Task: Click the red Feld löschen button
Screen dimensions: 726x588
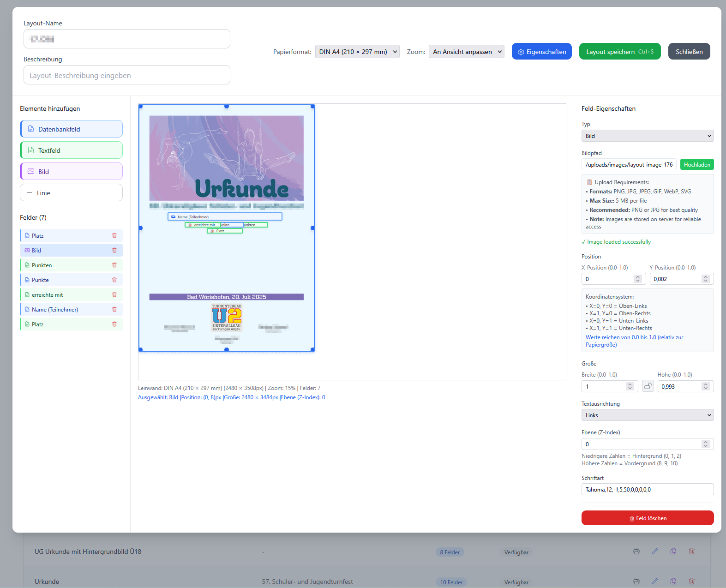Action: point(648,518)
